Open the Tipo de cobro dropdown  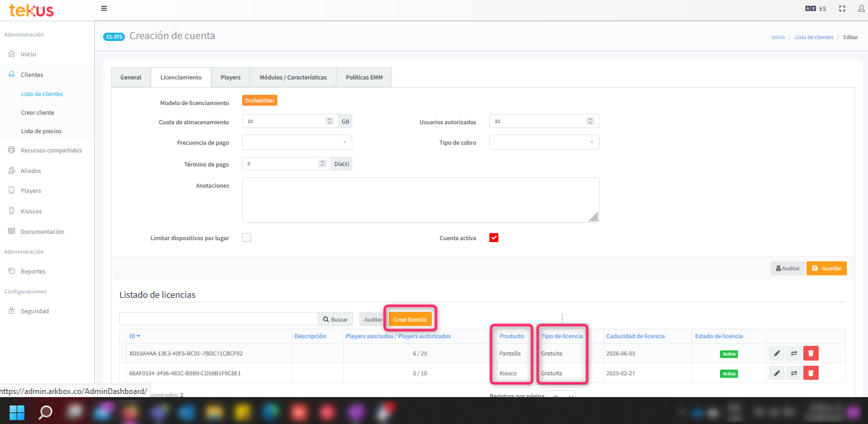544,142
